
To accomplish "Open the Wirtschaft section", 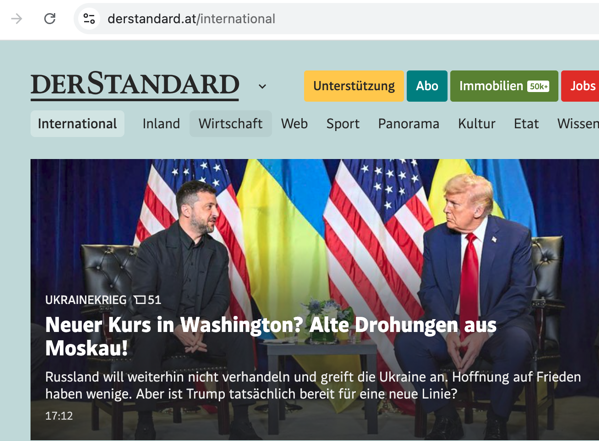I will (231, 124).
